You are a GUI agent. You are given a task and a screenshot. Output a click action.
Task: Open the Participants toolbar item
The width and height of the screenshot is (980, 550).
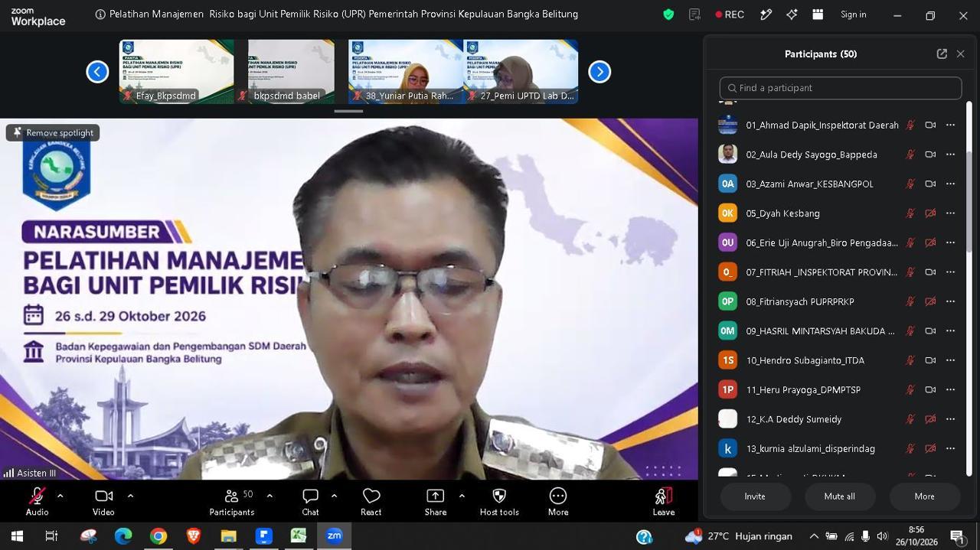(231, 502)
